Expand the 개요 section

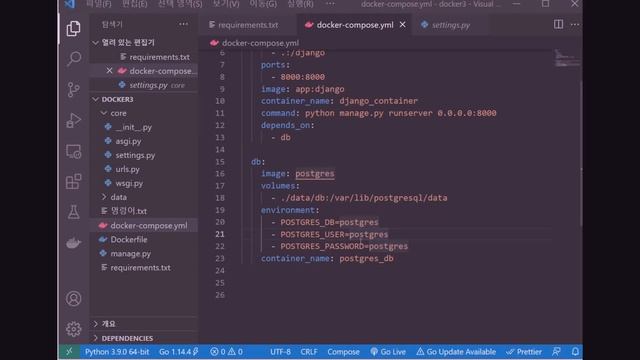point(144,324)
